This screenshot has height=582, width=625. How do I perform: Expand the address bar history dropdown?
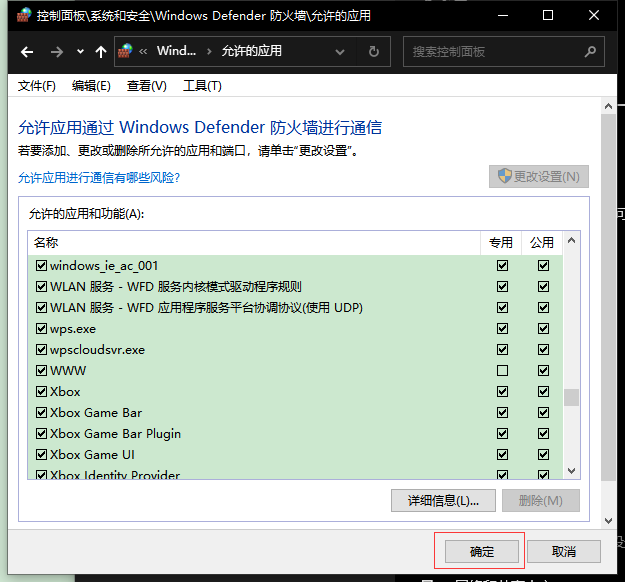point(340,52)
